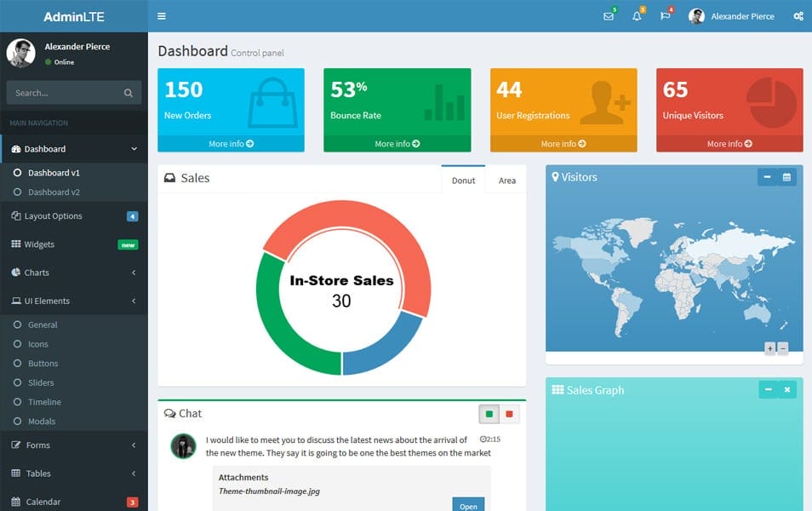The image size is (812, 511).
Task: Switch to the Area chart tab
Action: 506,181
